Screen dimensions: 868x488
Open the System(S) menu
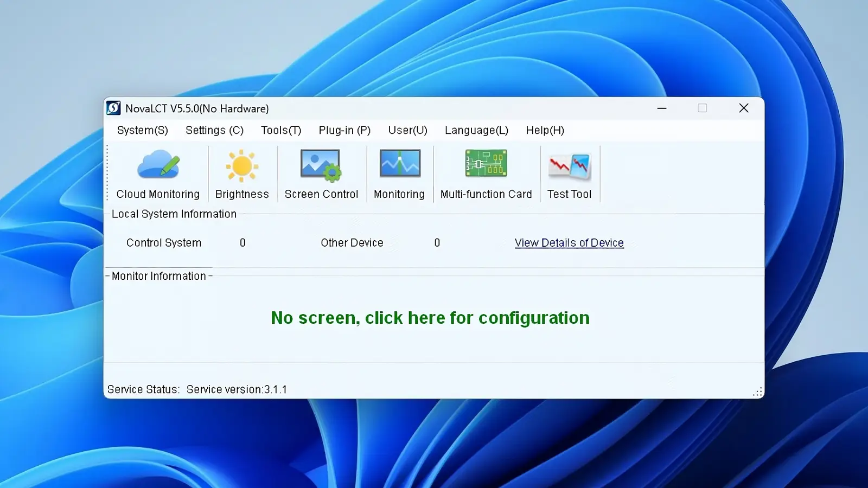pos(143,130)
